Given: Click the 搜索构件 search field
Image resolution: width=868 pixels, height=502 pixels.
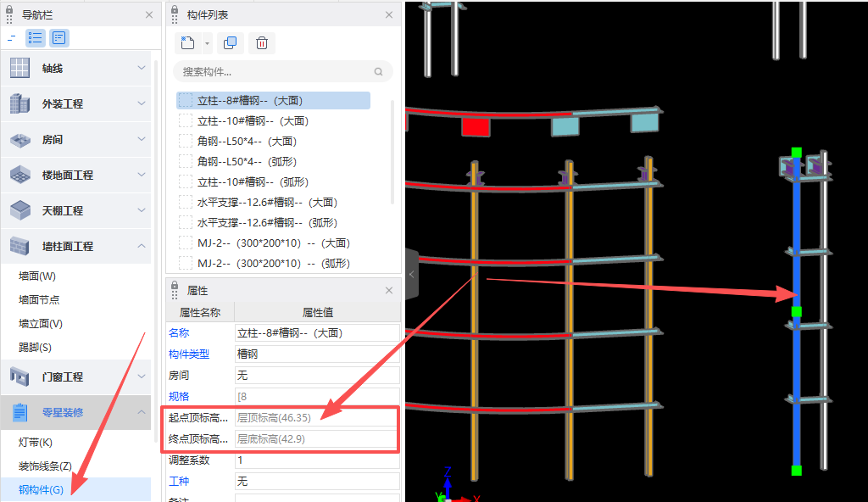Looking at the screenshot, I should (280, 71).
